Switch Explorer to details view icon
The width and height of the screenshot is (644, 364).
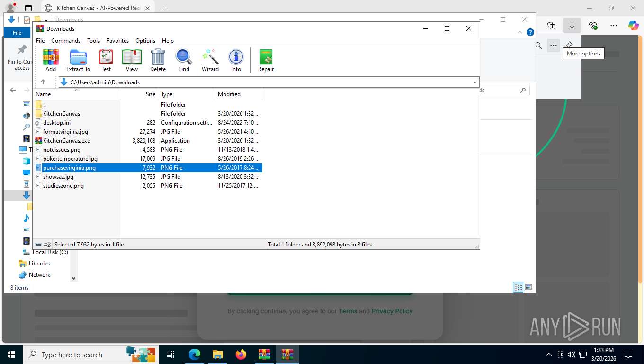point(519,287)
